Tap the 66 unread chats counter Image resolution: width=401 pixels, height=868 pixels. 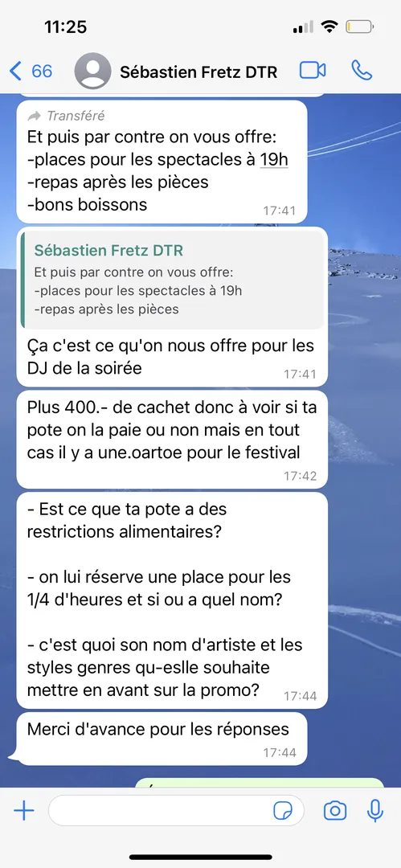tap(42, 71)
